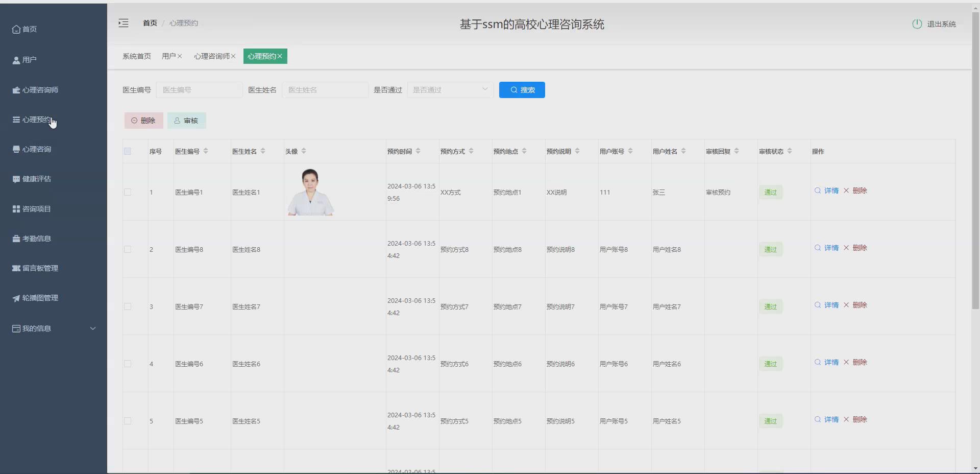
Task: Close the 心理咨询师 tab
Action: pyautogui.click(x=234, y=56)
